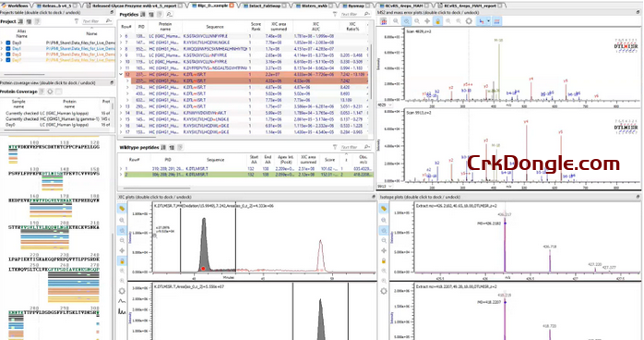The height and width of the screenshot is (340, 644).
Task: Expand the Day1 project row
Action: click(x=3, y=49)
